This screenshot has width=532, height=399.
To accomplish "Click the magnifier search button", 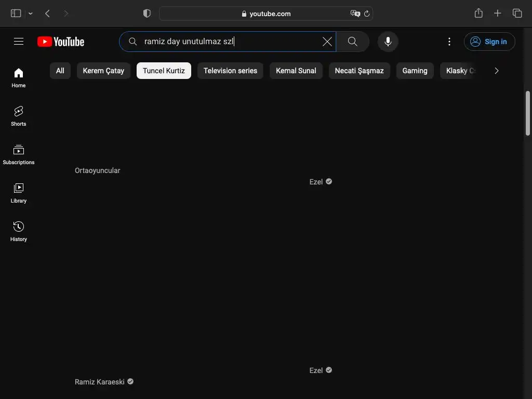I will click(x=353, y=42).
